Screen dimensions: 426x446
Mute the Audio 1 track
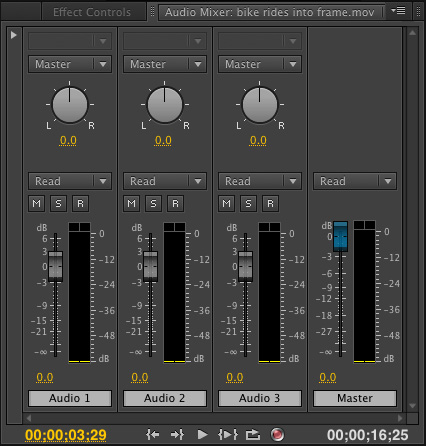(x=37, y=203)
